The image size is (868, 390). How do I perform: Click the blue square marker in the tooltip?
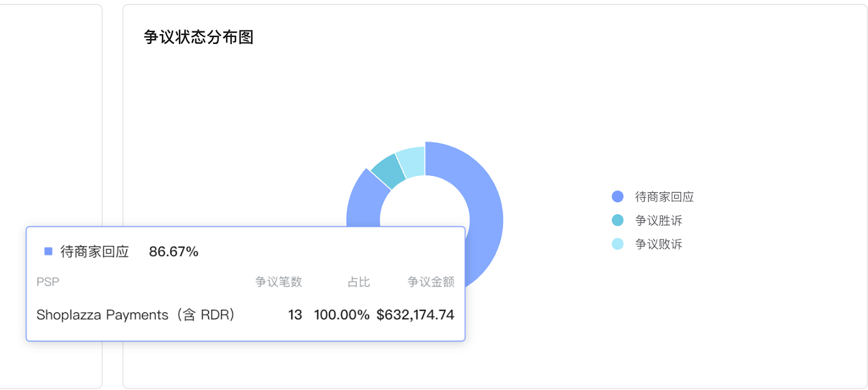48,251
